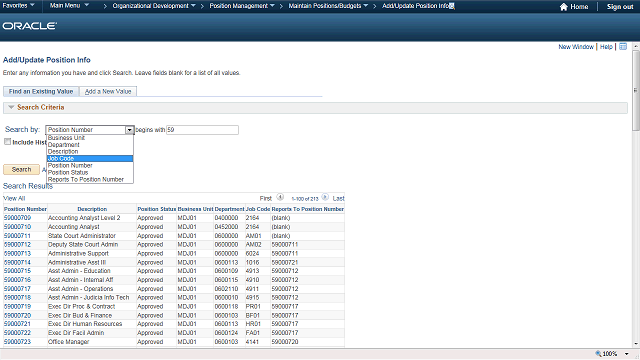Viewport: 640px width, 360px height.
Task: Open position 59000719 link
Action: [17, 307]
